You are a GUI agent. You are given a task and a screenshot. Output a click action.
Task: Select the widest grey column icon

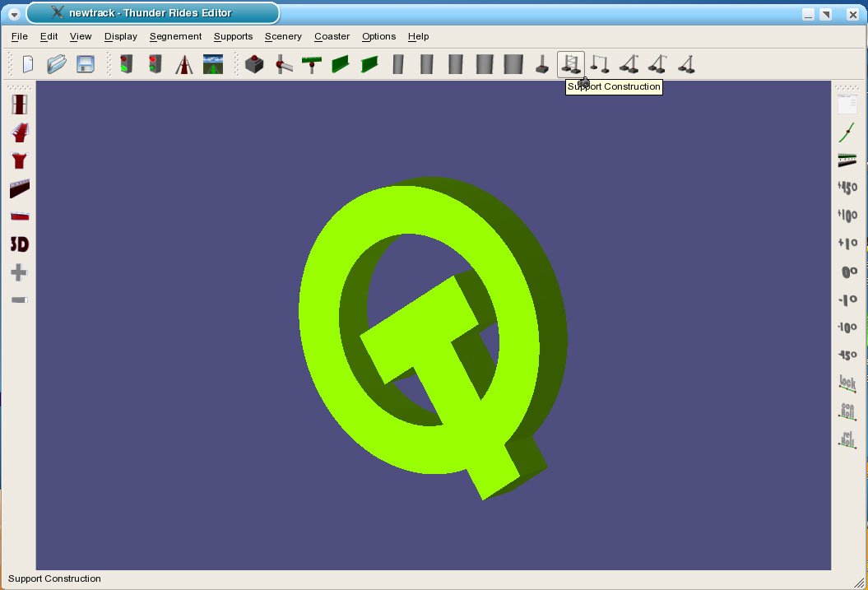(513, 64)
